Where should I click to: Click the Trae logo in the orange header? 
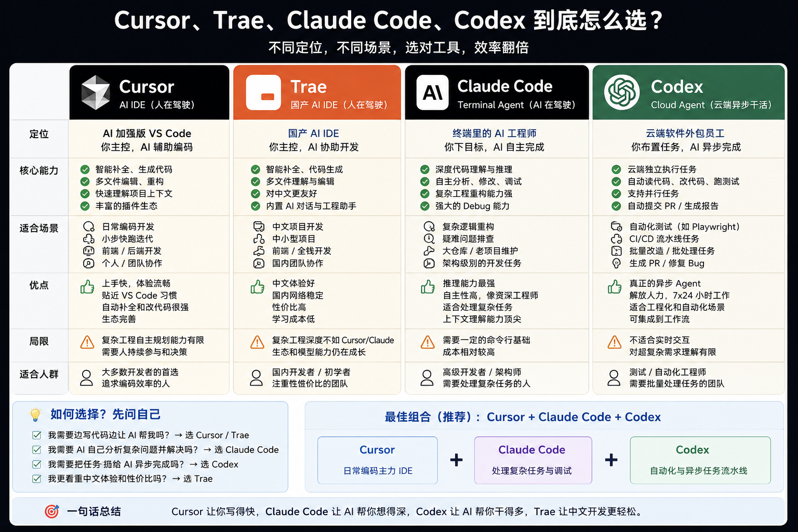pyautogui.click(x=263, y=92)
